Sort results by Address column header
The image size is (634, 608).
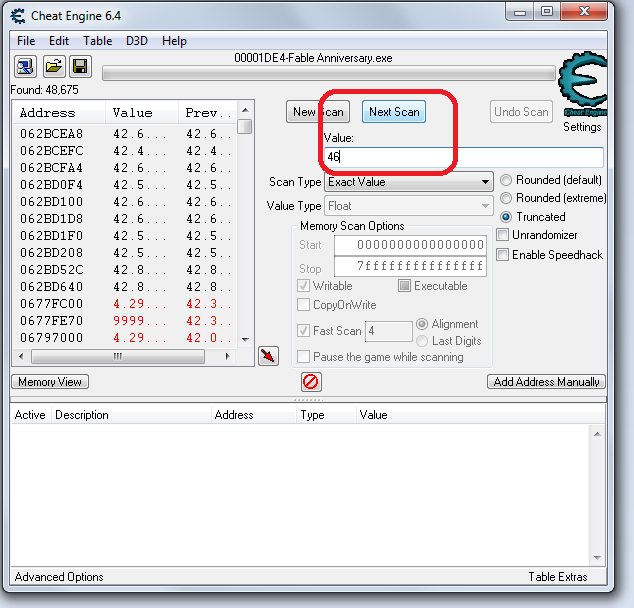point(59,112)
